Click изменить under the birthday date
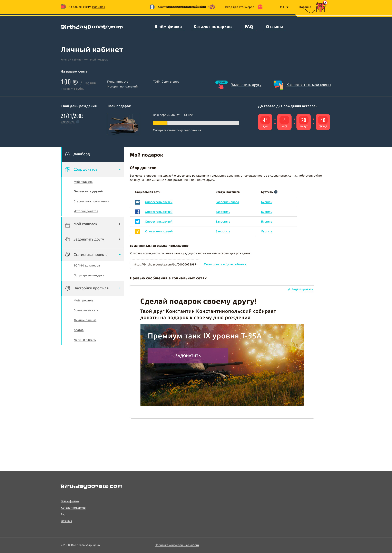Image resolution: width=392 pixels, height=553 pixels. pyautogui.click(x=68, y=122)
